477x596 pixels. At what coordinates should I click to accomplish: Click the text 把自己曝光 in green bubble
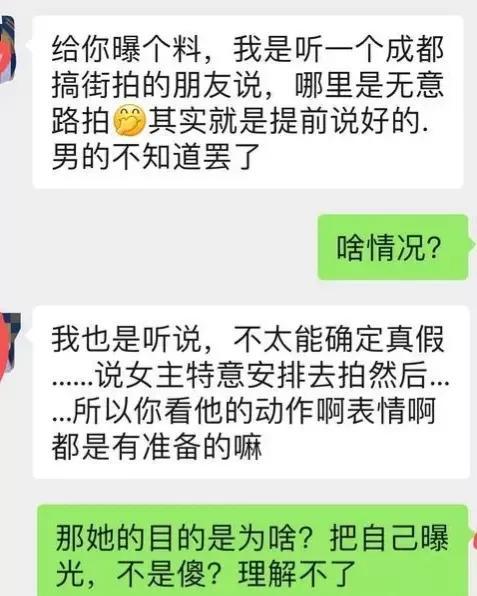click(x=389, y=539)
